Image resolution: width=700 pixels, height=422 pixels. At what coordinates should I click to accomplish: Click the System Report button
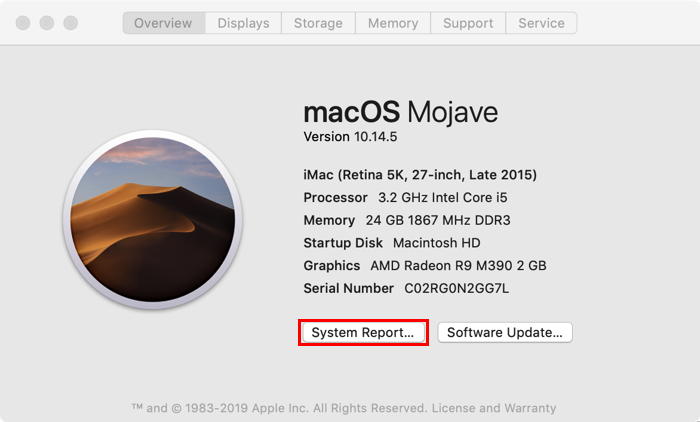point(363,333)
